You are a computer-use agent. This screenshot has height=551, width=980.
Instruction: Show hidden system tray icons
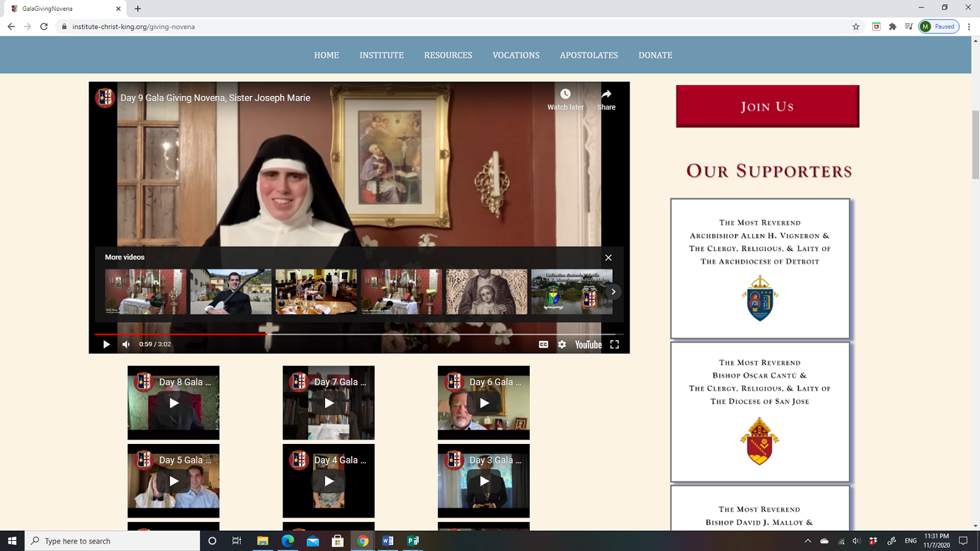pos(808,541)
